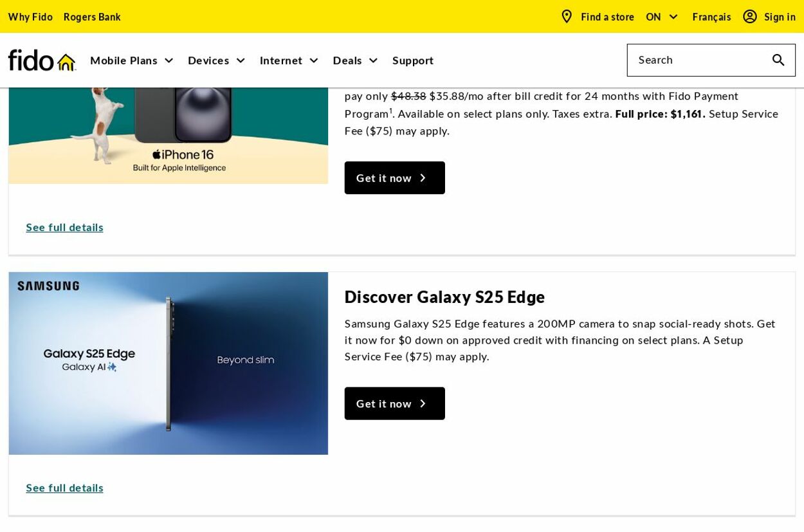Expand the Mobile Plans menu
Image resolution: width=804 pixels, height=532 pixels.
[x=132, y=60]
